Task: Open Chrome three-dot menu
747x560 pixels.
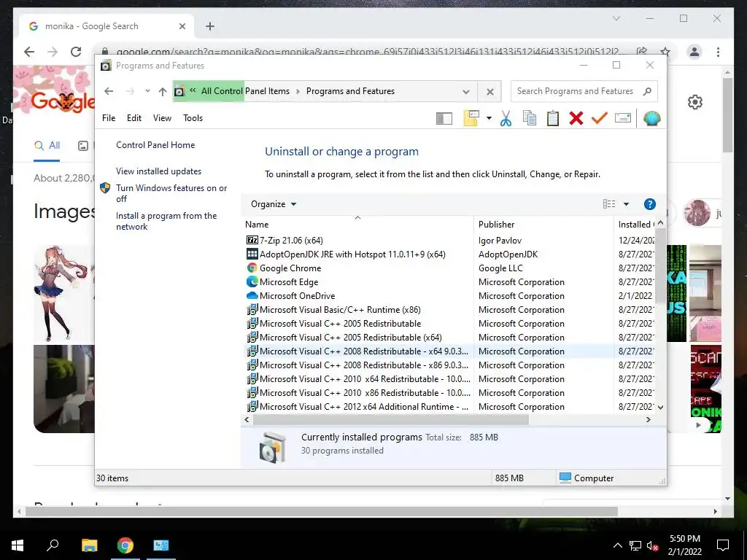Action: coord(718,52)
